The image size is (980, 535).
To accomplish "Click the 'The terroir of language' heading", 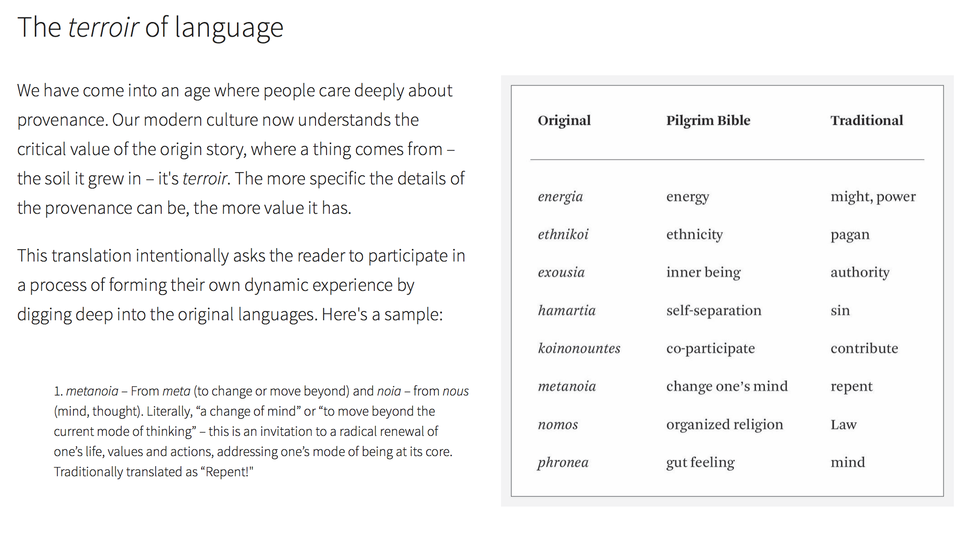I will (150, 28).
